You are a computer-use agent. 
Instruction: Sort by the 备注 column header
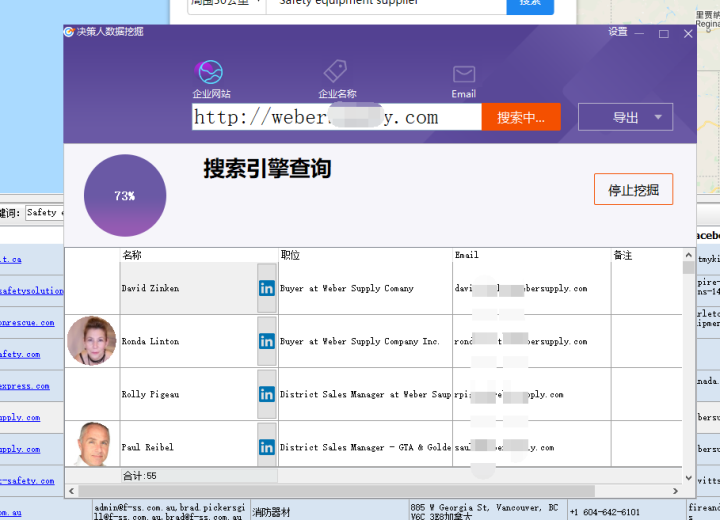click(x=647, y=255)
